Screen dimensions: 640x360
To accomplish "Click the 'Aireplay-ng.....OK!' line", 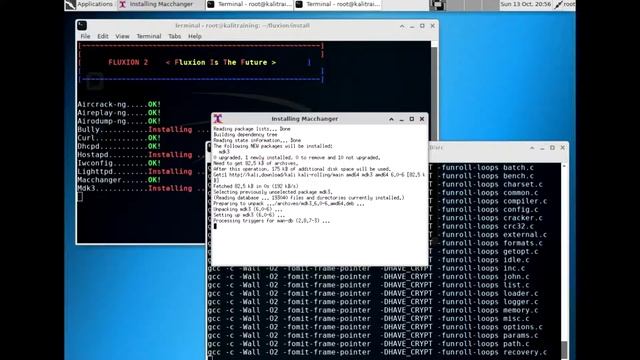I will point(119,113).
